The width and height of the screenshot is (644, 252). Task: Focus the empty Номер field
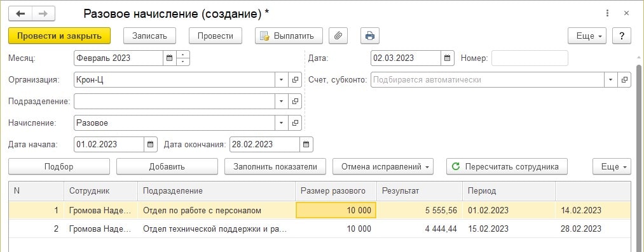[x=530, y=58]
